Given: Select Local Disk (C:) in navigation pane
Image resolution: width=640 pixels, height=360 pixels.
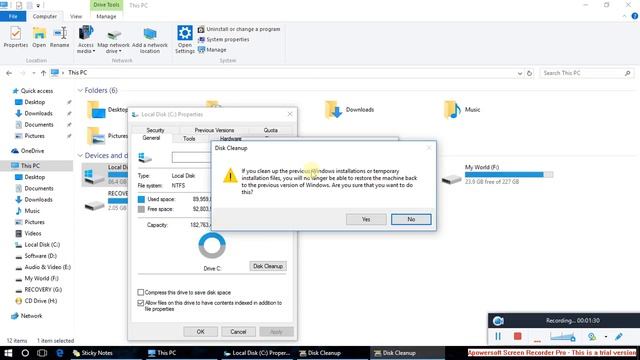Looking at the screenshot, I should 42,244.
